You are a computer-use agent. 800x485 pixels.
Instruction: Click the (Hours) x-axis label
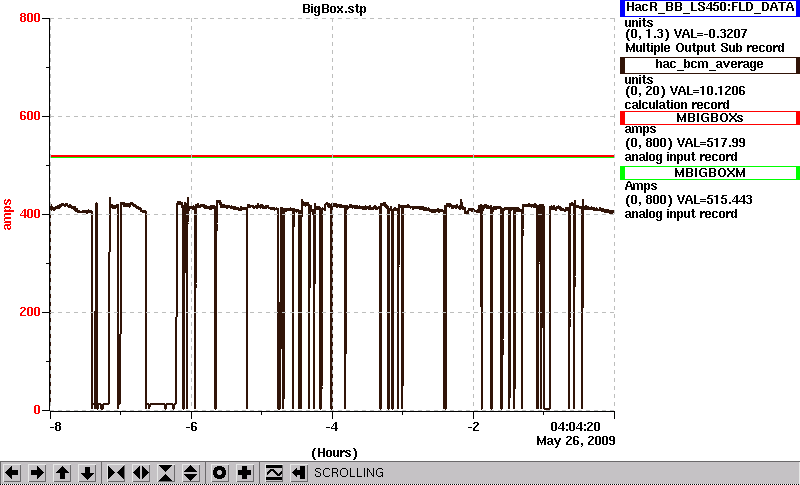[x=334, y=453]
